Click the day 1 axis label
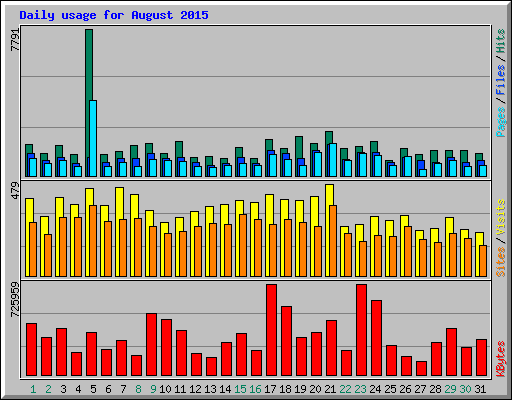Screen dimensions: 512x400 pyautogui.click(x=33, y=389)
